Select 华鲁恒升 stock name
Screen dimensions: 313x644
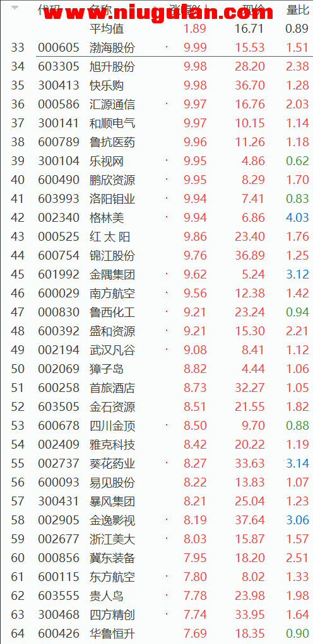click(112, 633)
